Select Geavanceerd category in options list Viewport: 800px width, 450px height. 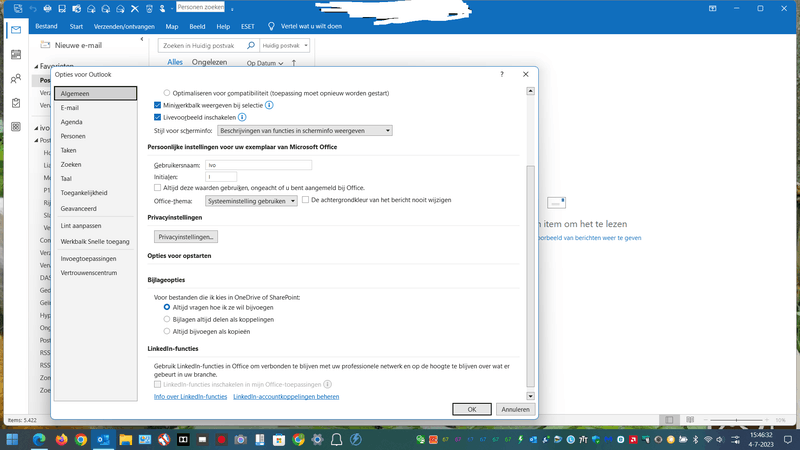click(95, 209)
